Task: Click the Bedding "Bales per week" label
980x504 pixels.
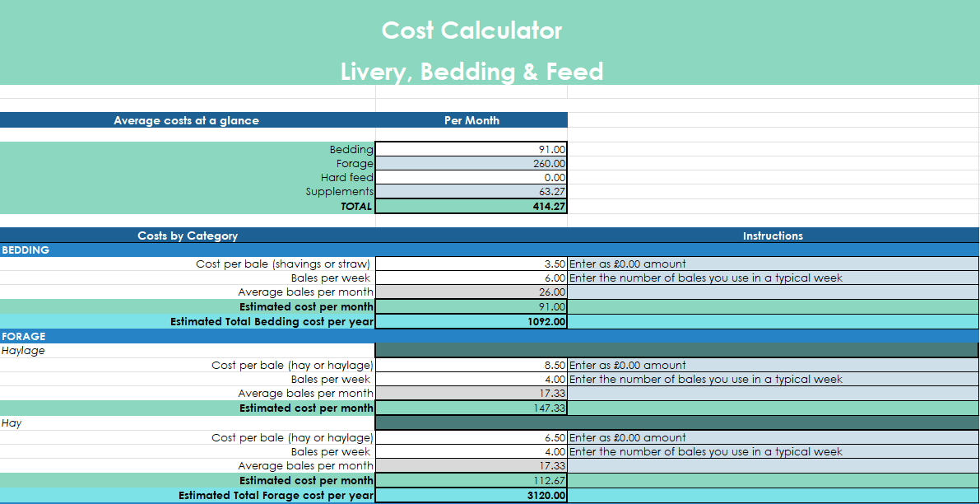Action: tap(331, 278)
